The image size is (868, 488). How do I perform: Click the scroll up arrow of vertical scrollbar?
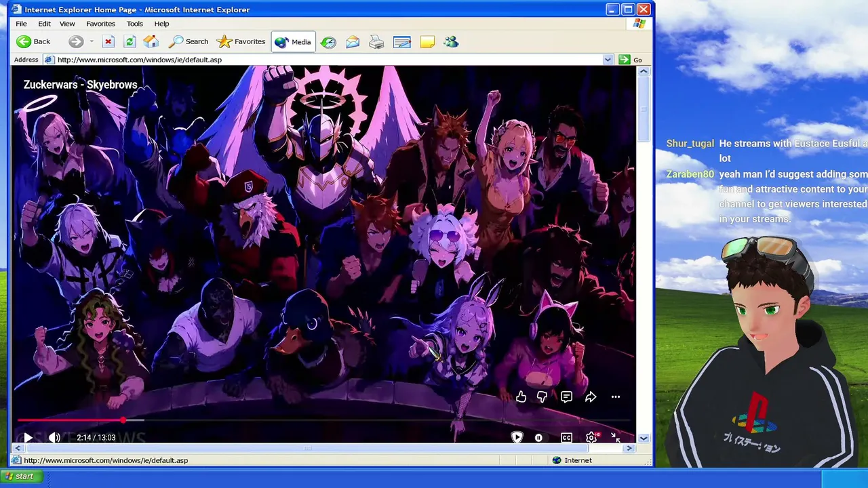click(x=644, y=71)
